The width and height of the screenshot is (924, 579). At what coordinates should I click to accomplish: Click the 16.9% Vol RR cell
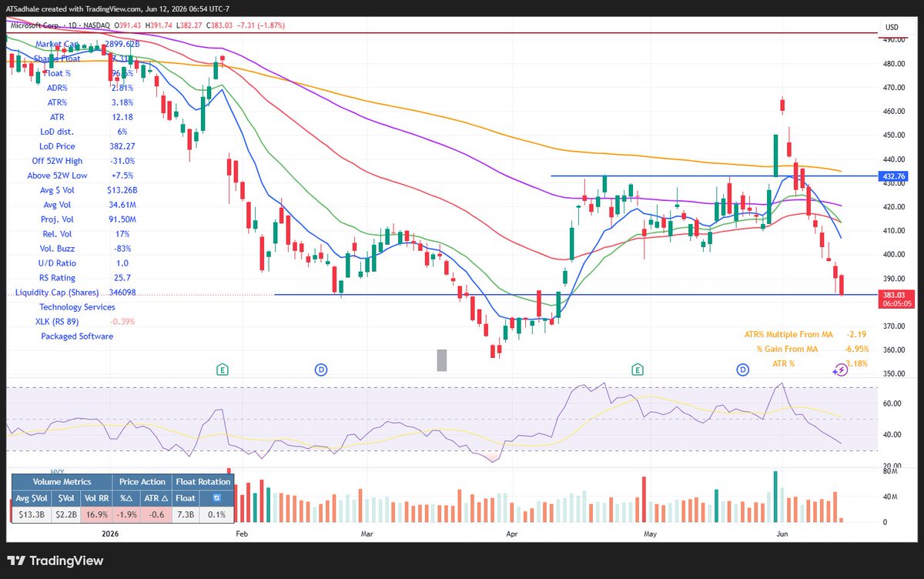[95, 514]
